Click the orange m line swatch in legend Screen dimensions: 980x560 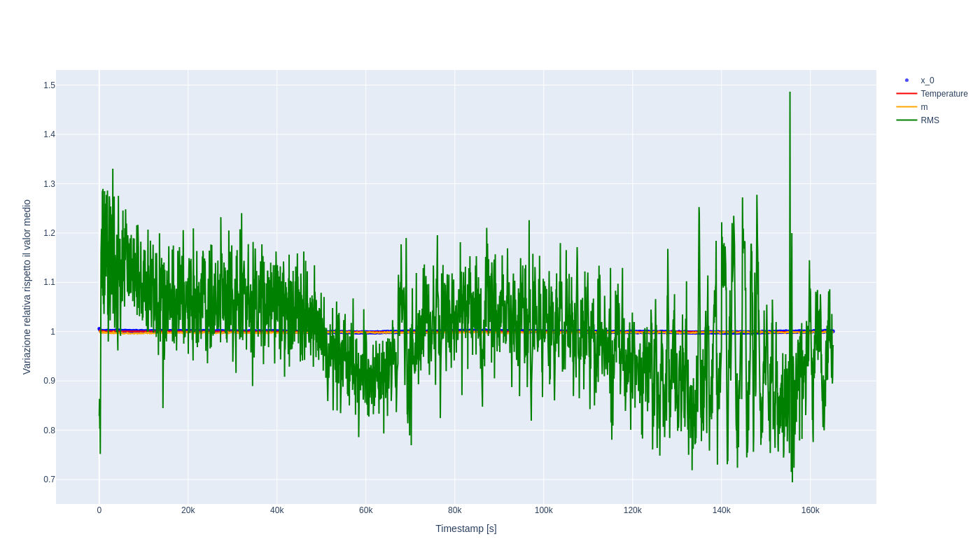point(906,107)
